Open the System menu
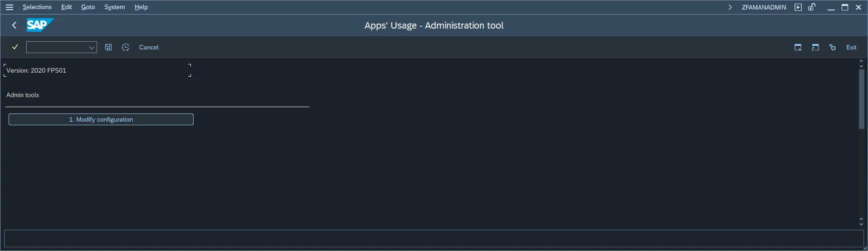This screenshot has width=868, height=251. click(114, 7)
